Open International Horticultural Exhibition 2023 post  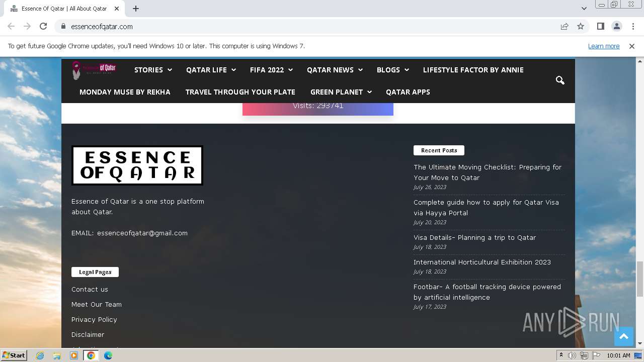click(x=482, y=262)
